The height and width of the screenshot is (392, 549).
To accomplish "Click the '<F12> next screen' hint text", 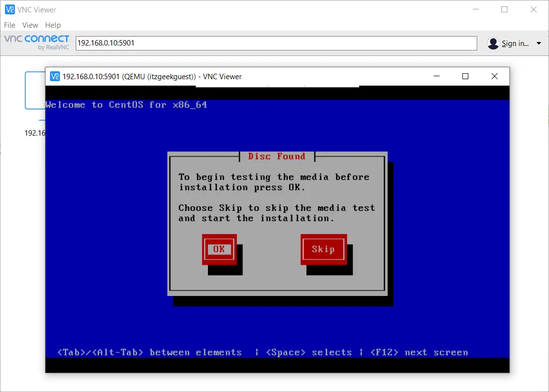I will (419, 352).
